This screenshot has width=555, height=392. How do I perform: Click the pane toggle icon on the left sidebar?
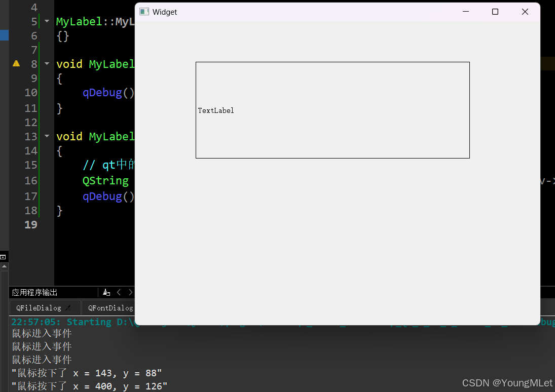tap(3, 257)
